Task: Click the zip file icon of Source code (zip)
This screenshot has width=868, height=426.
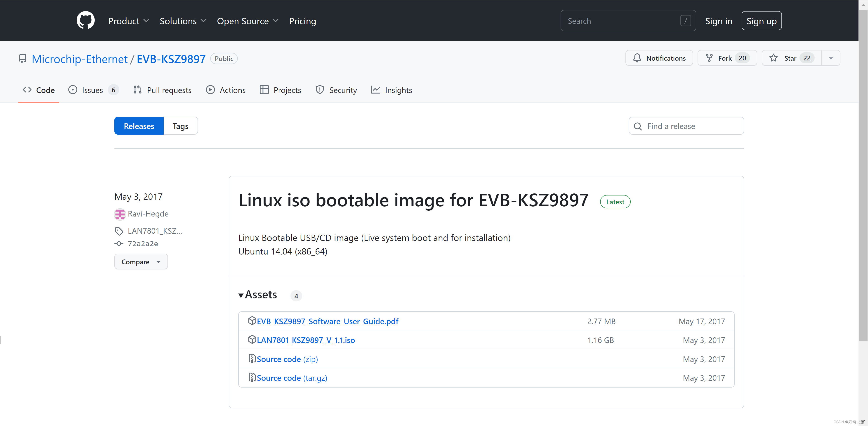Action: [x=252, y=358]
